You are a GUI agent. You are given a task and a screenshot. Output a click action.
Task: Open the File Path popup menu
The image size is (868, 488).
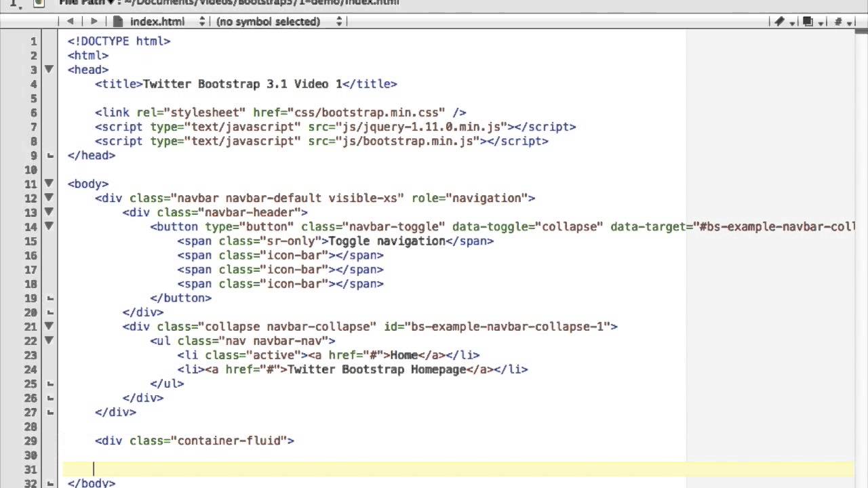(86, 2)
